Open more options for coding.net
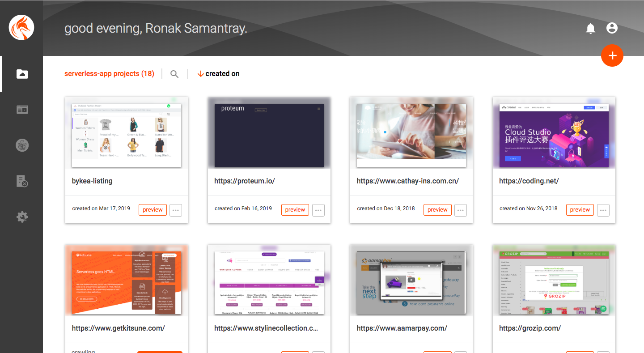This screenshot has width=644, height=353. [603, 210]
